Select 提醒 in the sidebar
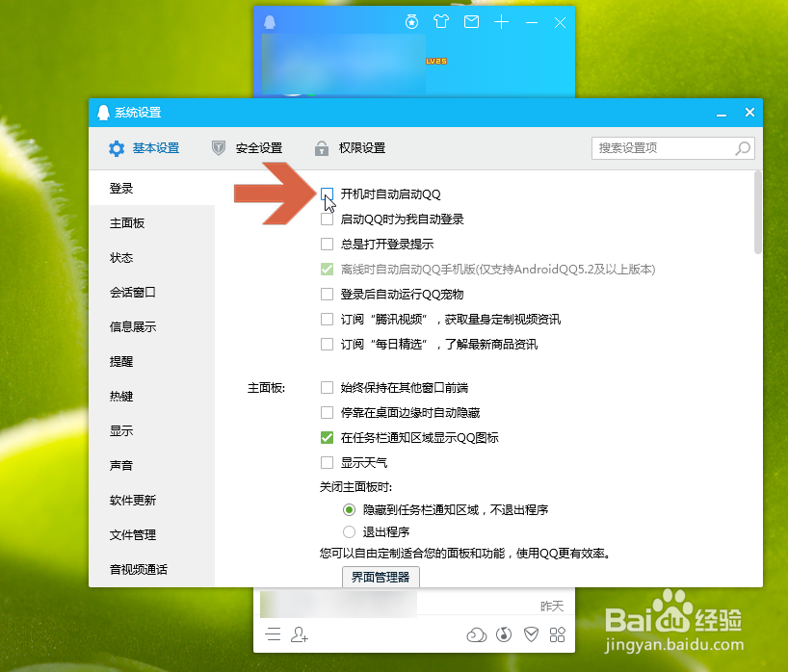 click(152, 362)
